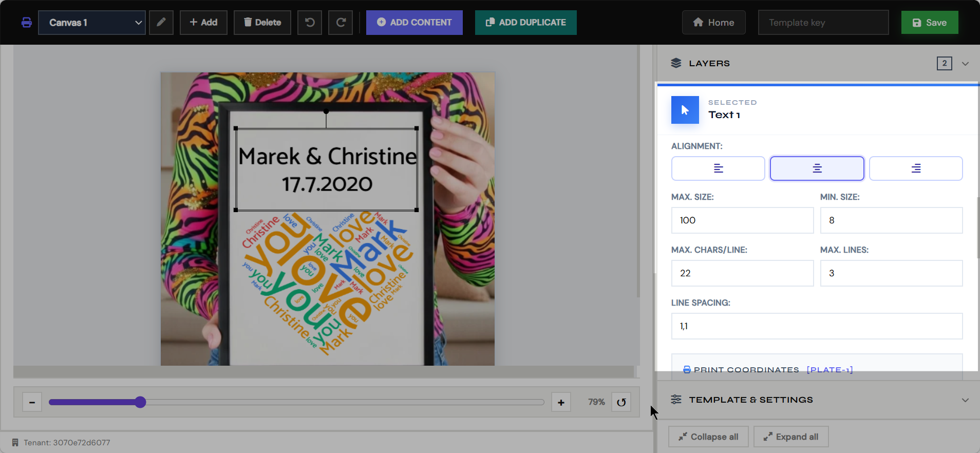Select the Marek & Christine text on canvas
The image size is (980, 453).
pyautogui.click(x=328, y=156)
